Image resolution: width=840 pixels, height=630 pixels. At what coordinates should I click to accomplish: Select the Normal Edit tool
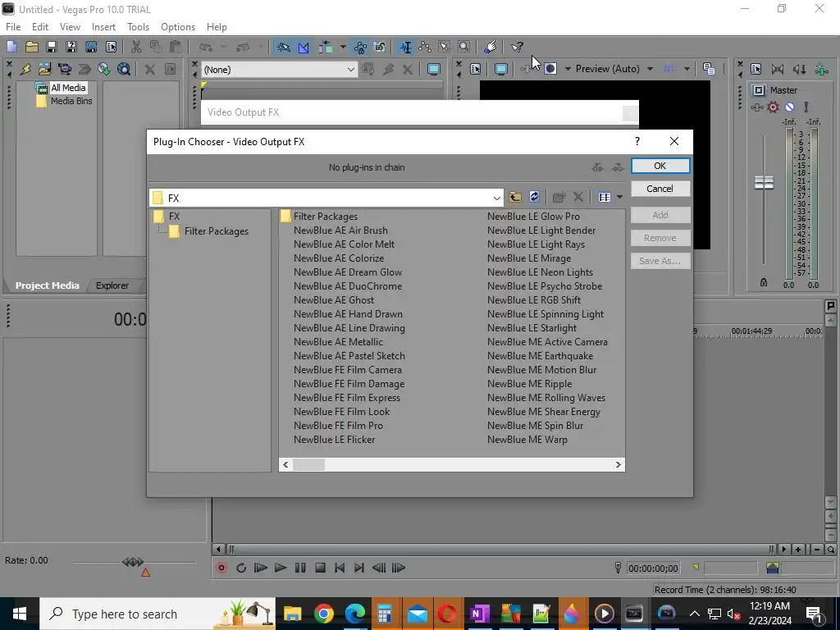[x=405, y=47]
